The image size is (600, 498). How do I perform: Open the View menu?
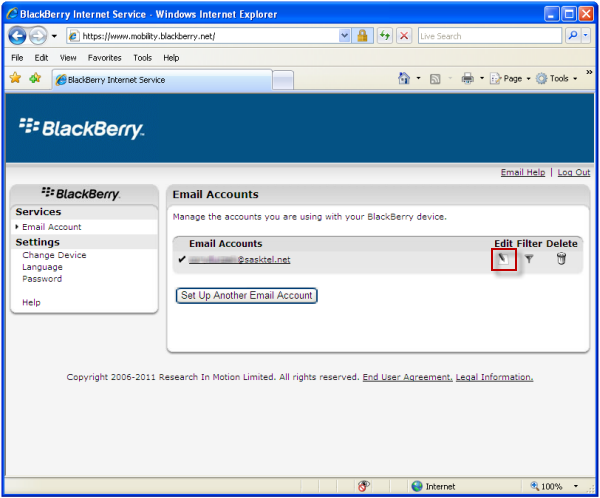68,58
